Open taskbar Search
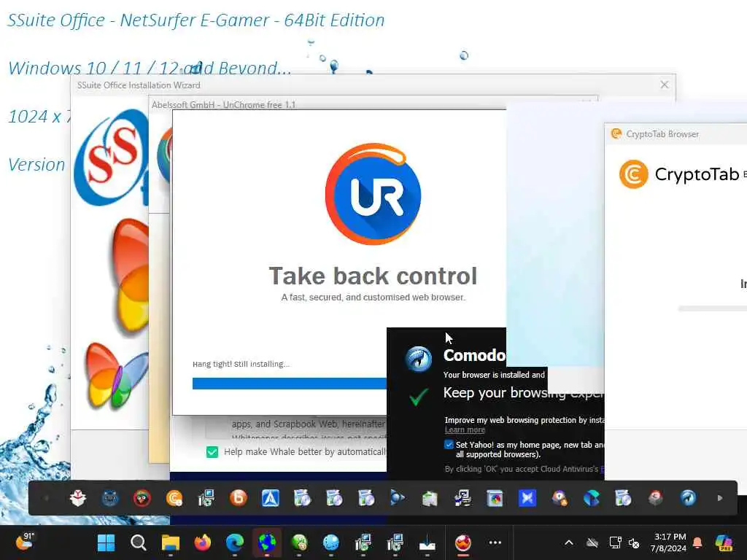This screenshot has height=560, width=747. (x=138, y=542)
